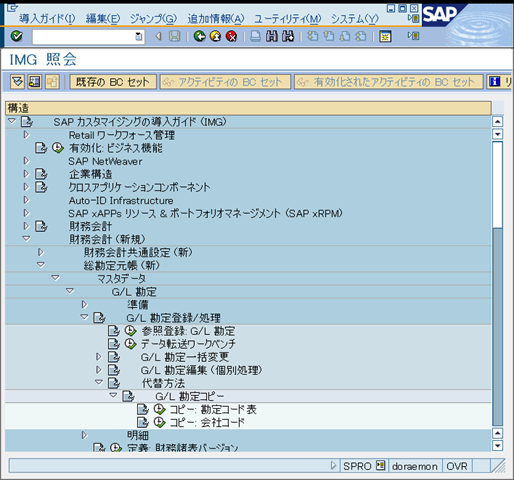The image size is (514, 480).
Task: Click the disabled third application toolbar icon
Action: 52,82
